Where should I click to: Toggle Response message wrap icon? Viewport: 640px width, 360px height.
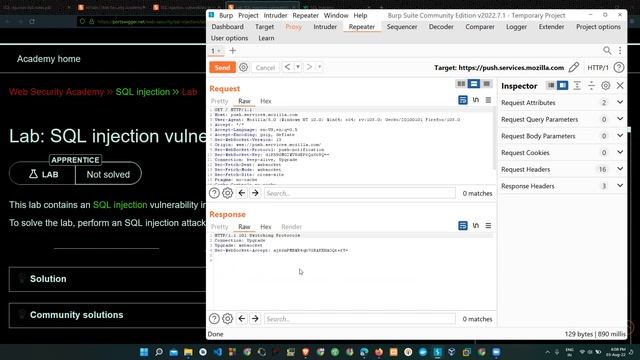tap(462, 225)
